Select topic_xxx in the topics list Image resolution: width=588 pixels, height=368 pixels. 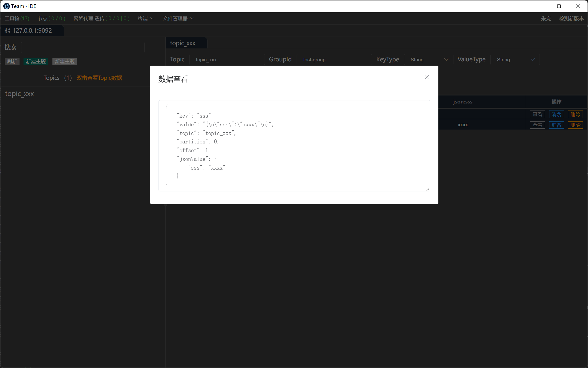tap(20, 93)
